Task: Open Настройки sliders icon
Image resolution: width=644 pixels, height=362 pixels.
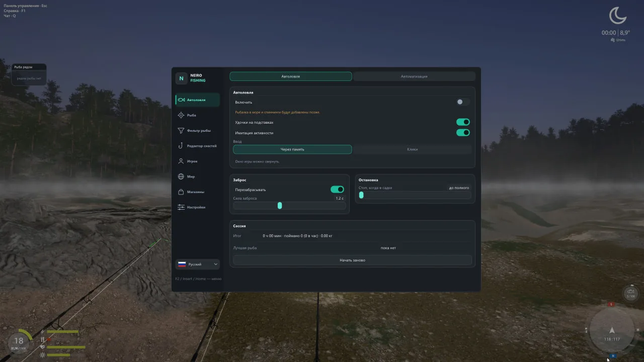Action: pyautogui.click(x=181, y=207)
